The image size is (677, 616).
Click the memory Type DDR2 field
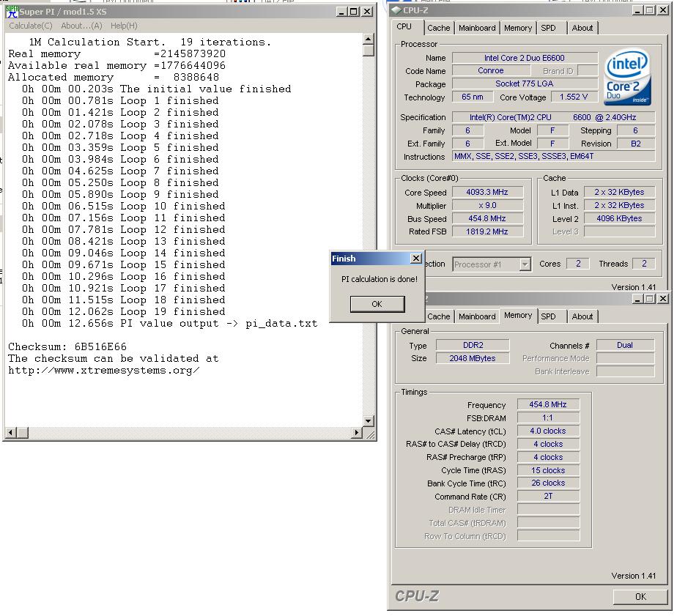click(473, 345)
